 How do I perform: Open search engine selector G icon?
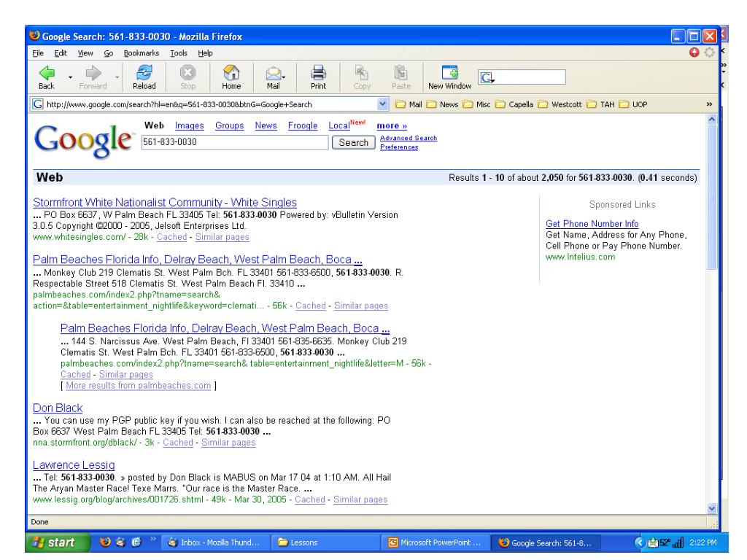(487, 77)
